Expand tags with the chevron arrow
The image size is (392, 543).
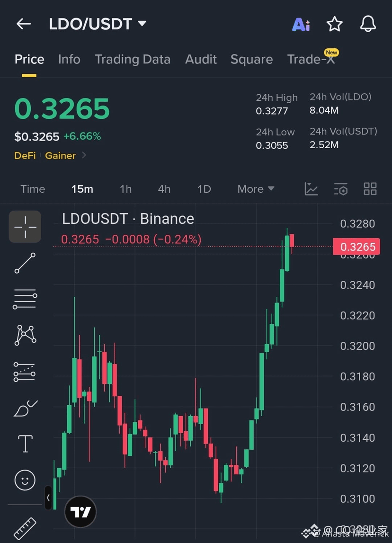(x=84, y=155)
